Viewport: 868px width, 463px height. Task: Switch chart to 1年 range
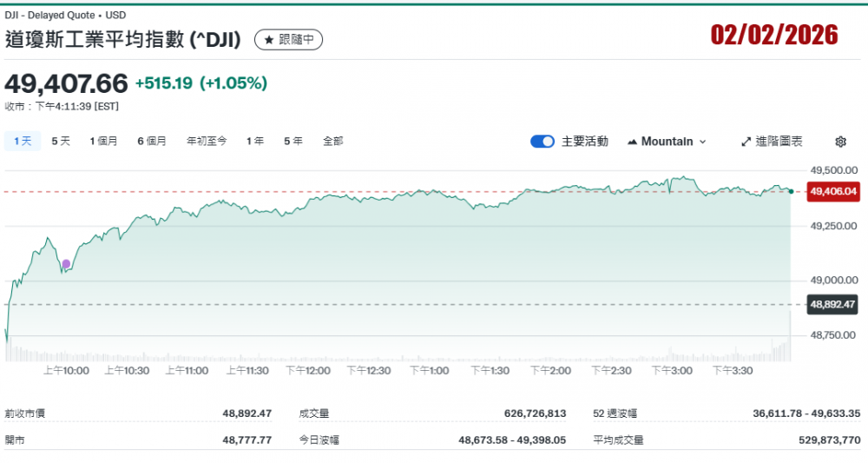point(255,141)
